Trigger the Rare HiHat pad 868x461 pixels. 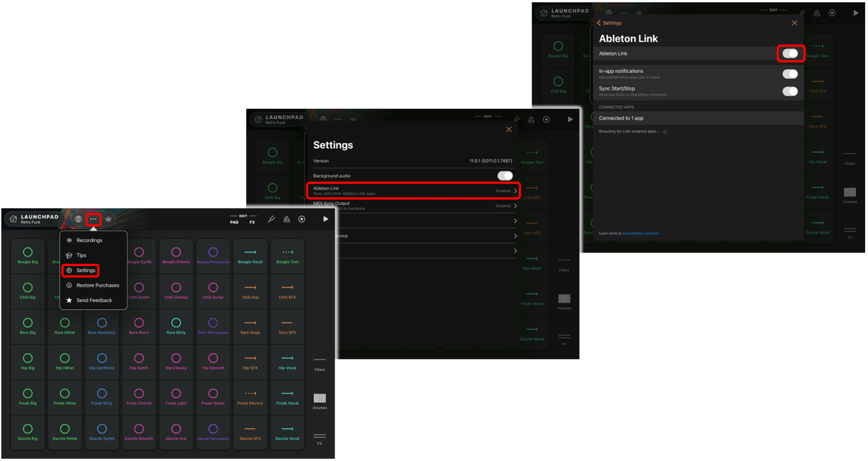65,327
